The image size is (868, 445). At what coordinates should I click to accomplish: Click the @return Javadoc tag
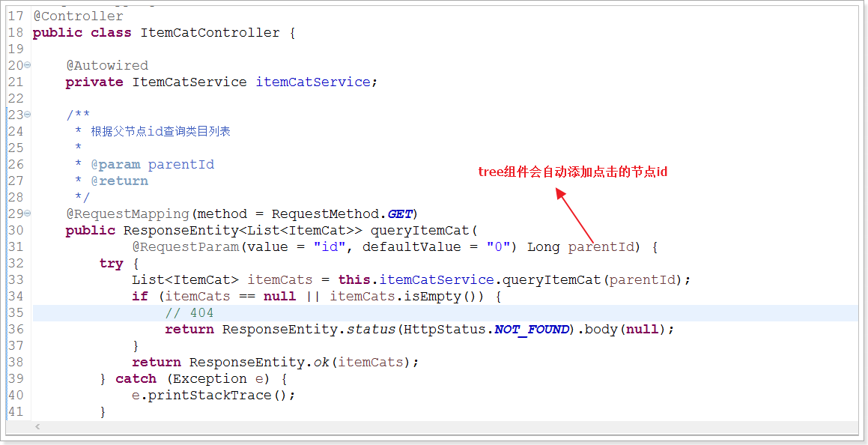tap(120, 181)
